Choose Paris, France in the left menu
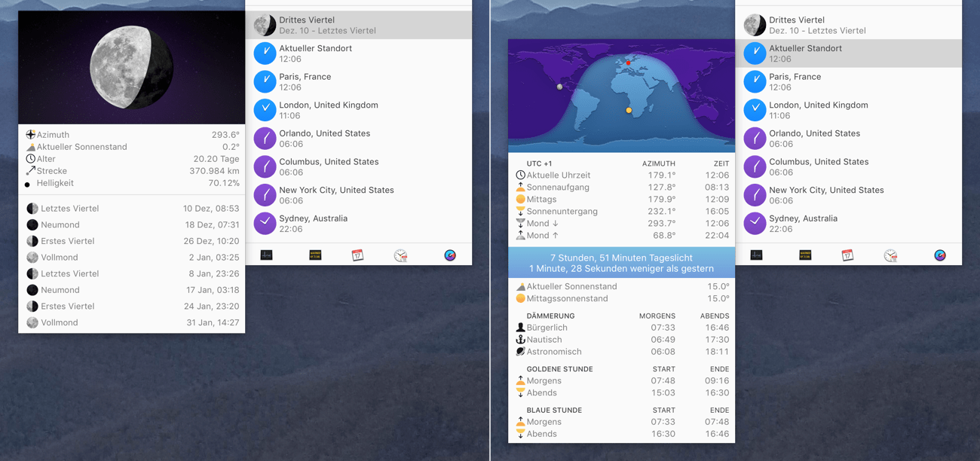This screenshot has height=461, width=980. point(359,82)
